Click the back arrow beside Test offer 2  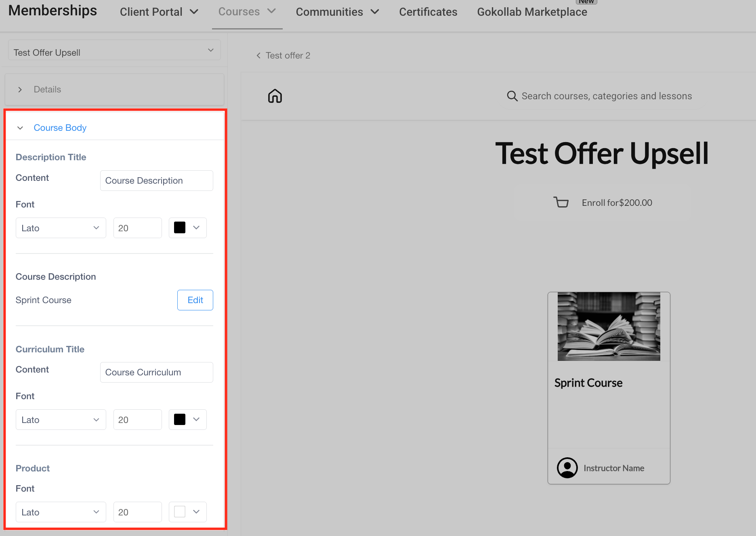click(258, 56)
